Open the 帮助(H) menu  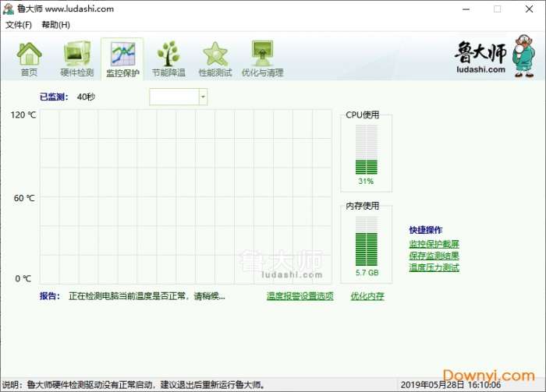pos(55,25)
